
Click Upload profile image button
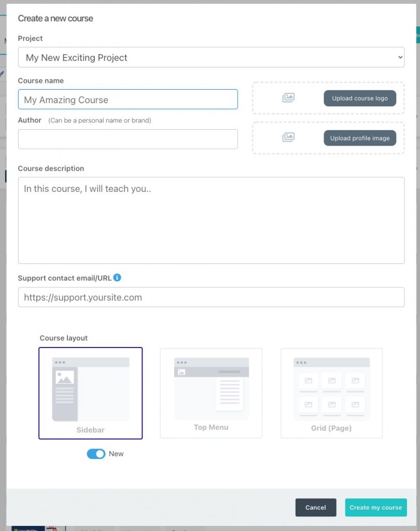pos(360,138)
